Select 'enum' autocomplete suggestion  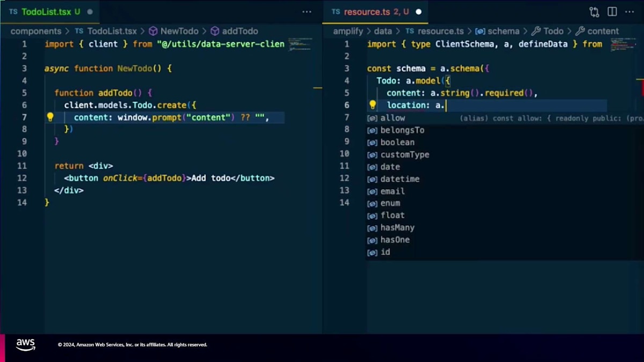coord(505,203)
